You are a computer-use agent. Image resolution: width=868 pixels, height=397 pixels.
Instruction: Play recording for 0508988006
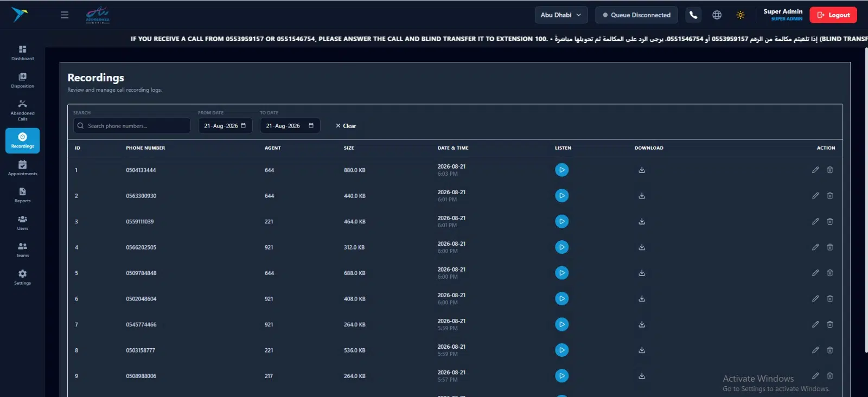pyautogui.click(x=561, y=376)
